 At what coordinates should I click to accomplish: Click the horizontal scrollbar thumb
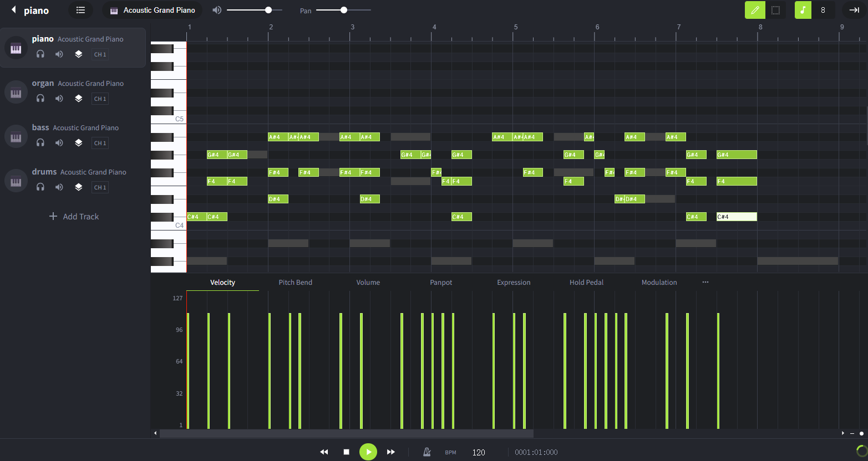point(347,433)
